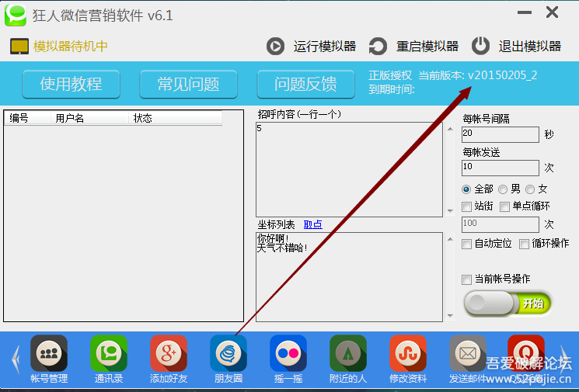The height and width of the screenshot is (392, 579).
Task: Click the 发送邮件 send mail icon
Action: [468, 354]
